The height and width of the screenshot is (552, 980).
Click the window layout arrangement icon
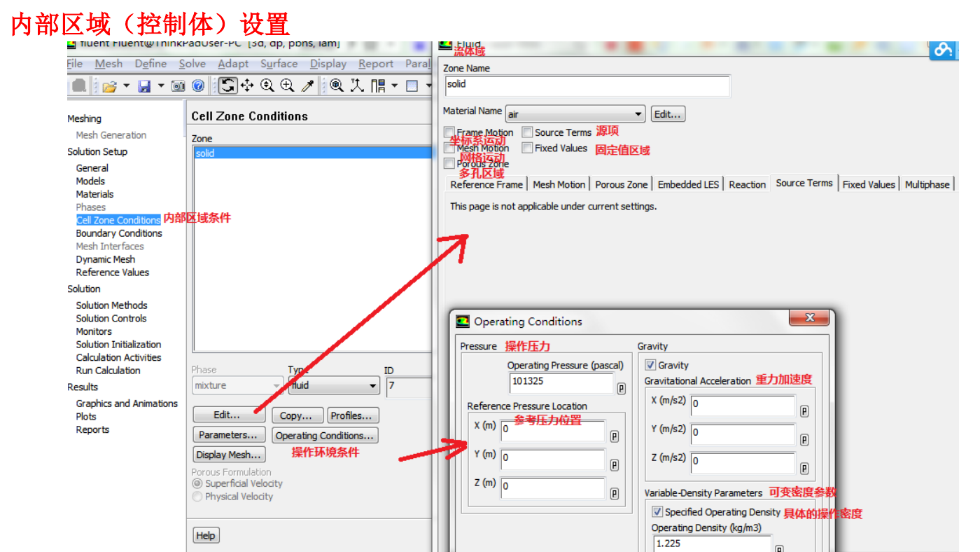click(x=378, y=85)
